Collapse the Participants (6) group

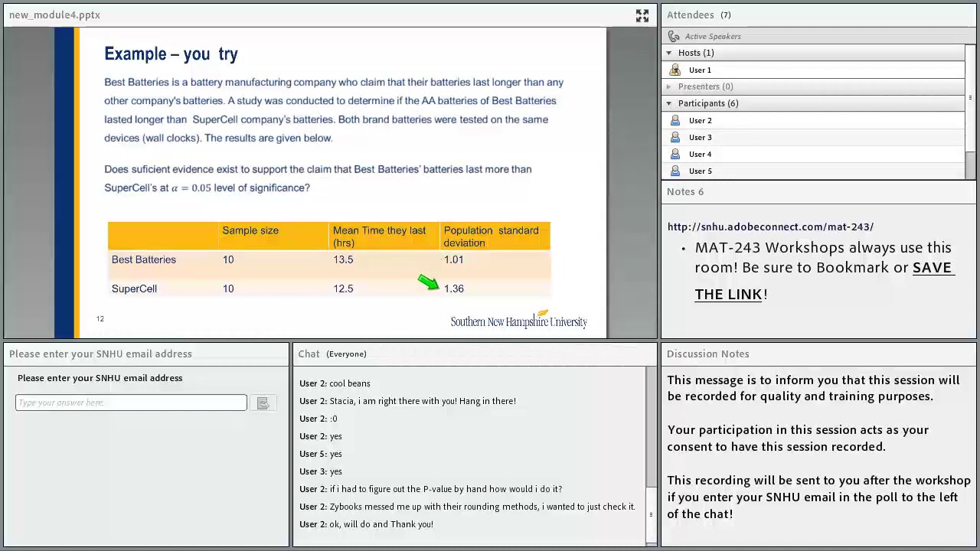(x=669, y=103)
